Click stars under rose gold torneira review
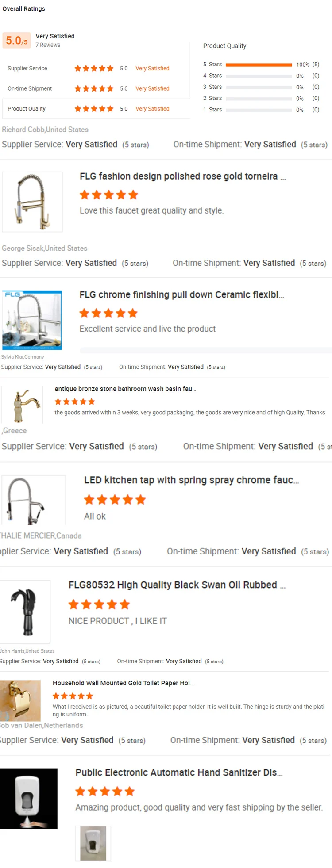The width and height of the screenshot is (332, 868). coord(109,195)
